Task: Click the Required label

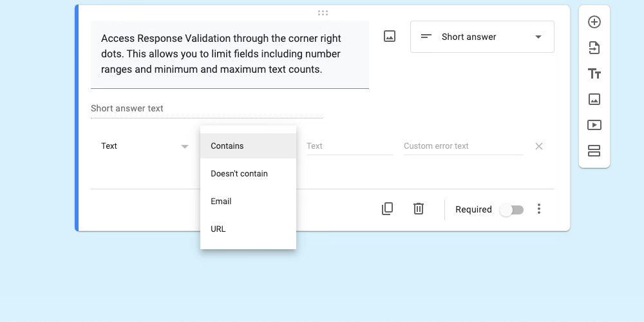Action: click(x=473, y=209)
